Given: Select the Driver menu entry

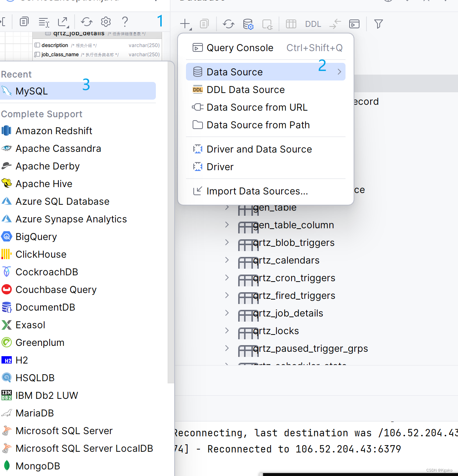Looking at the screenshot, I should point(266,167).
